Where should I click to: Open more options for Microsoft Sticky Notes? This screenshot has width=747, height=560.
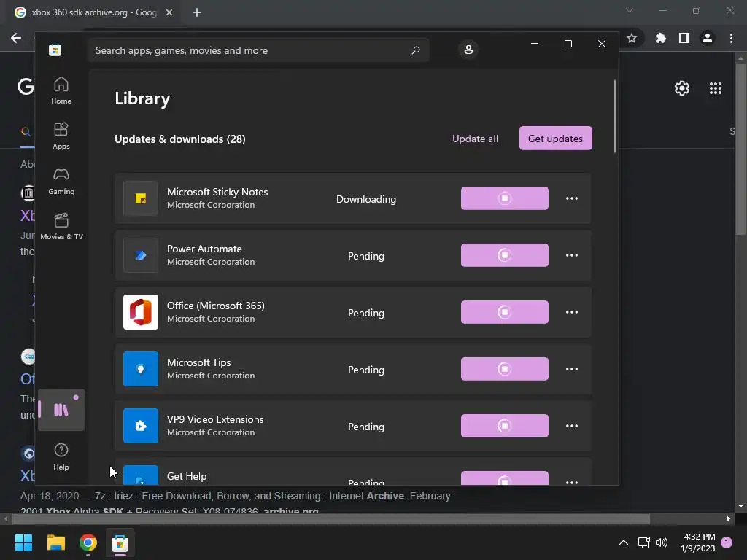click(572, 198)
